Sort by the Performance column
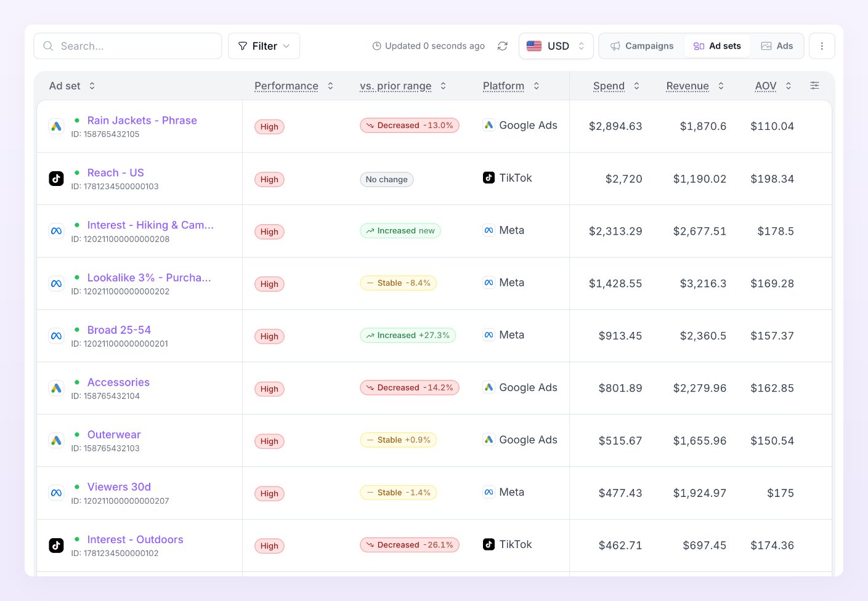 [x=294, y=86]
